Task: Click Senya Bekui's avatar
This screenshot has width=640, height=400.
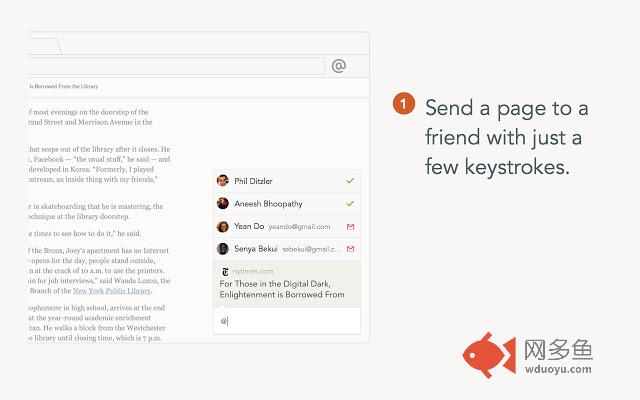Action: point(222,249)
